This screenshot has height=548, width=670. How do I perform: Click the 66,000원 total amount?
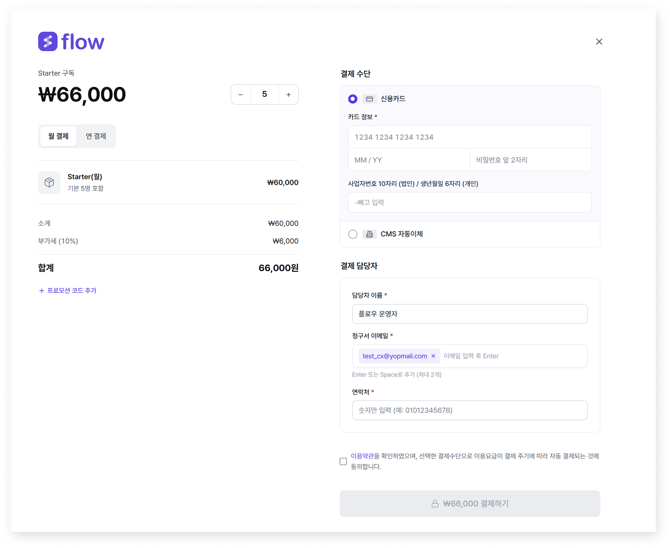point(278,268)
